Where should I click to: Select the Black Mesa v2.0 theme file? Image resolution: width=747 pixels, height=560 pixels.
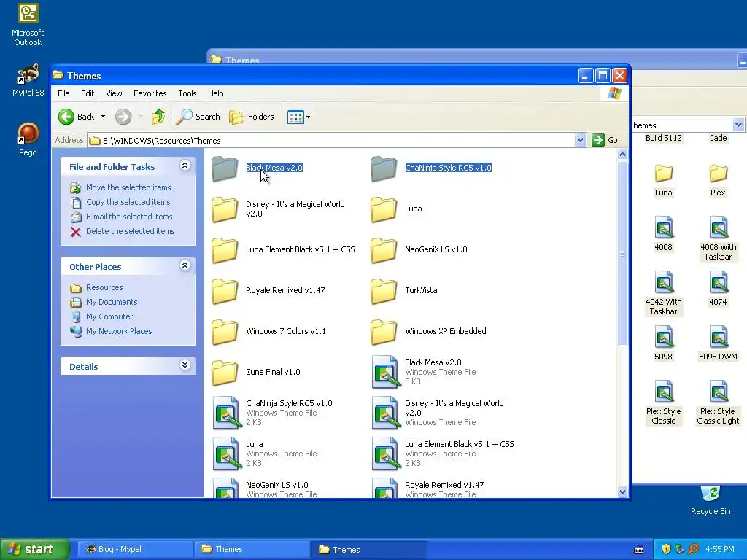pos(385,372)
